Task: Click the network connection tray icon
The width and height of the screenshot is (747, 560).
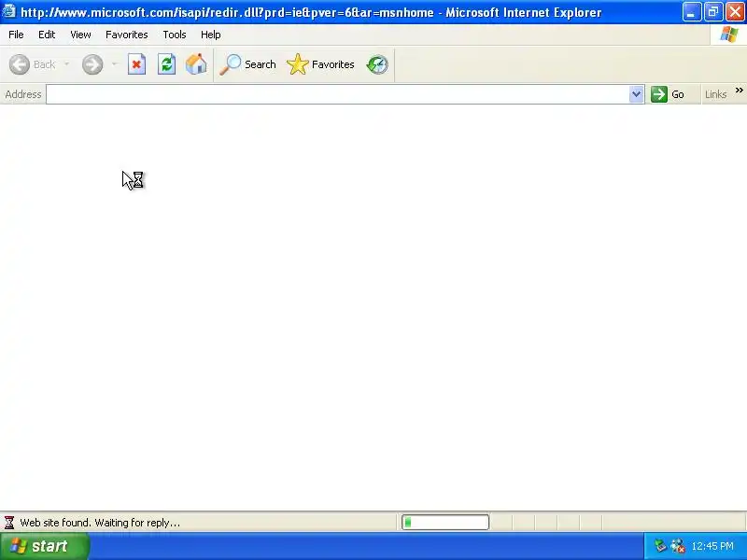Action: (x=660, y=546)
